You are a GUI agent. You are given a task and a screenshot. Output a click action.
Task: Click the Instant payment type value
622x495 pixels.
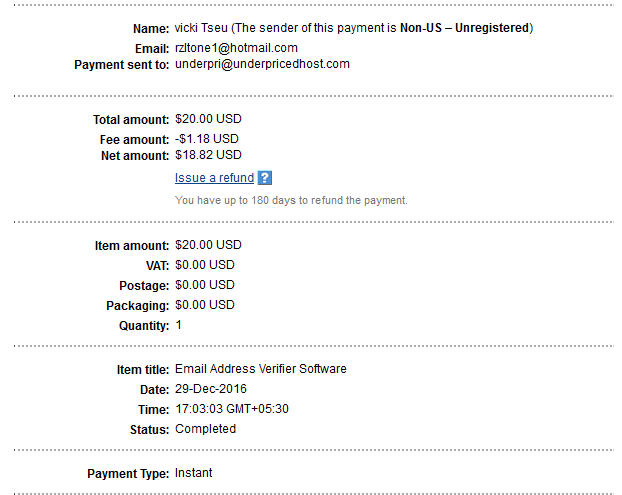pyautogui.click(x=194, y=473)
